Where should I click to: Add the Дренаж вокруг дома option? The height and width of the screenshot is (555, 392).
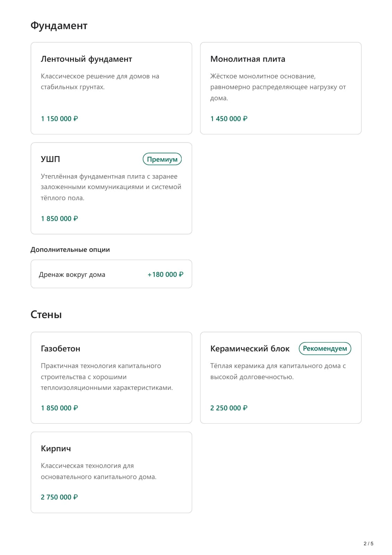(111, 274)
